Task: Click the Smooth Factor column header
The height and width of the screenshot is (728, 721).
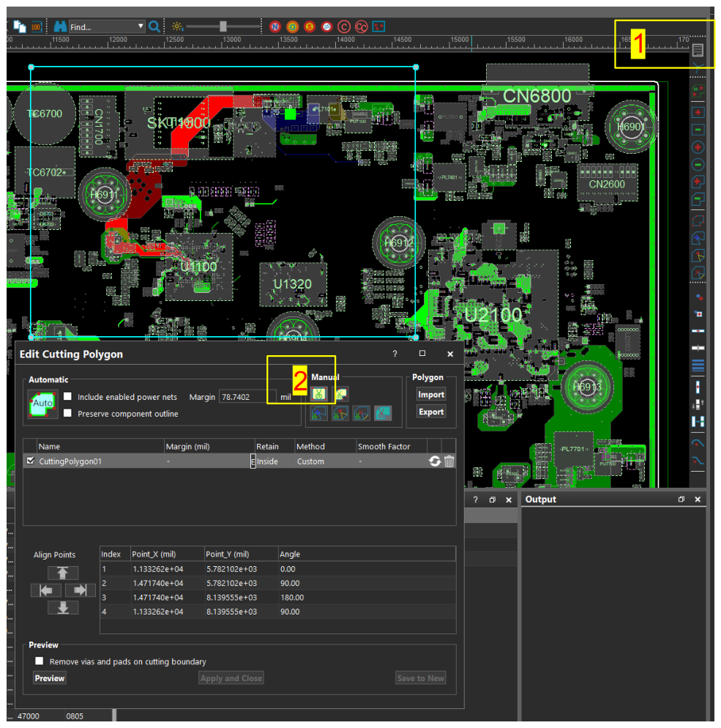Action: (x=392, y=446)
